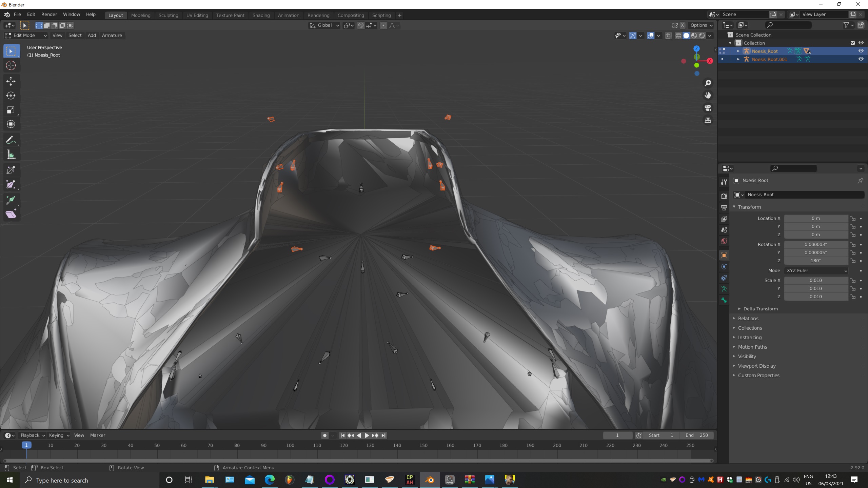
Task: Switch perspective/orthographic grid gizmo icon
Action: click(708, 120)
